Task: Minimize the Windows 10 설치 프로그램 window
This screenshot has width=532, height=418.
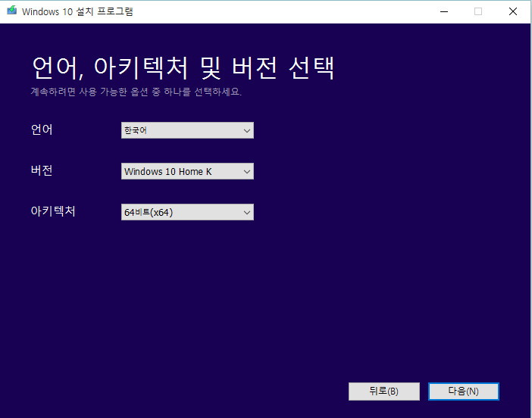Action: tap(444, 11)
